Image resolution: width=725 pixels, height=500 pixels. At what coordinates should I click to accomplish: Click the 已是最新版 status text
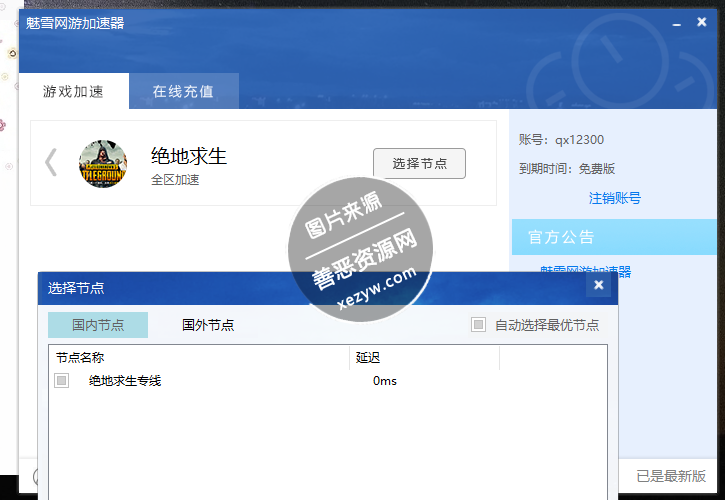[x=671, y=476]
